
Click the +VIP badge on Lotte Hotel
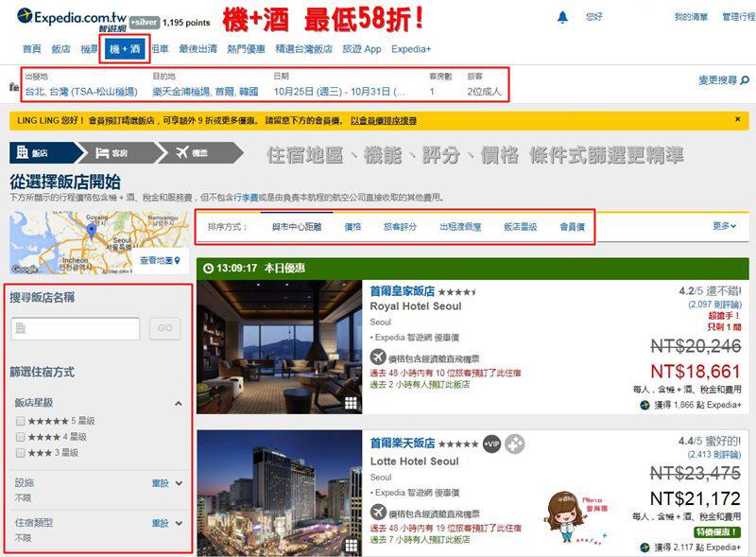pyautogui.click(x=491, y=444)
